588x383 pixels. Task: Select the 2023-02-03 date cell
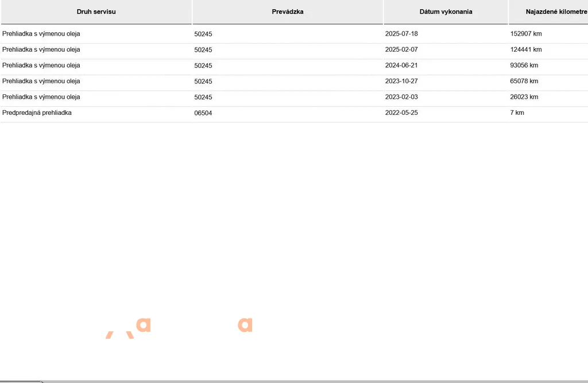tap(401, 97)
